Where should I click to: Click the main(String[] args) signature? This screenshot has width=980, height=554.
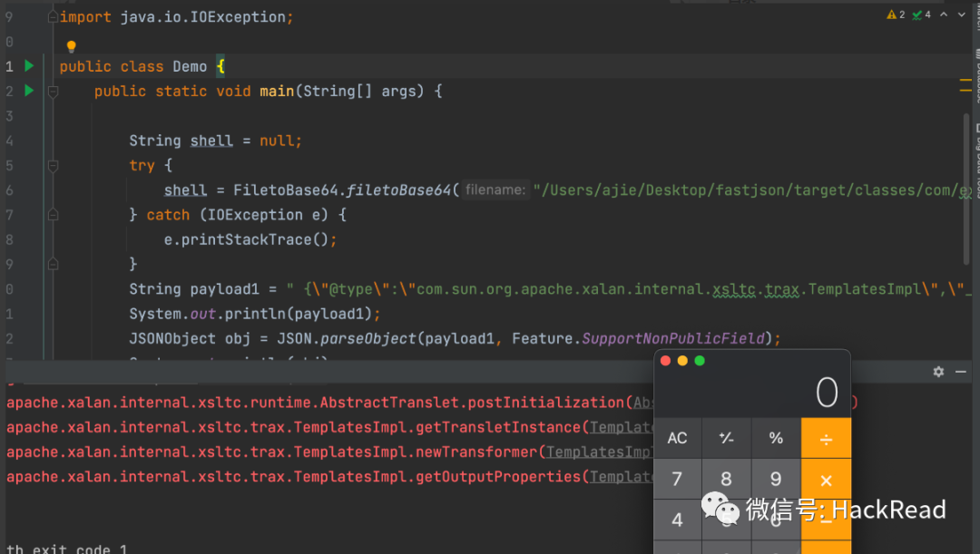[342, 92]
